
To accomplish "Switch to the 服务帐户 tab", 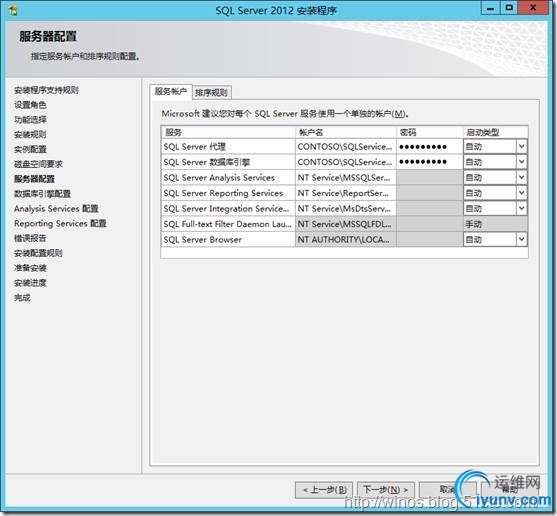I will (x=171, y=92).
